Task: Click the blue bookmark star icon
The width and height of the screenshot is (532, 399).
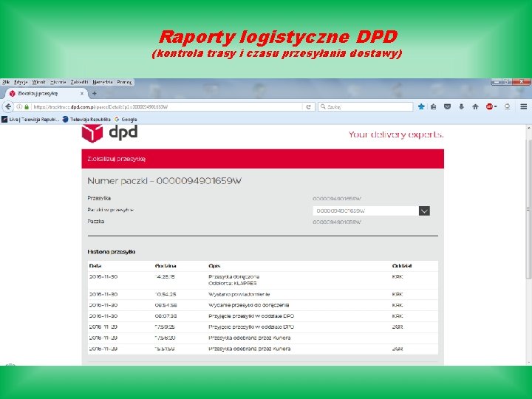Action: (421, 107)
